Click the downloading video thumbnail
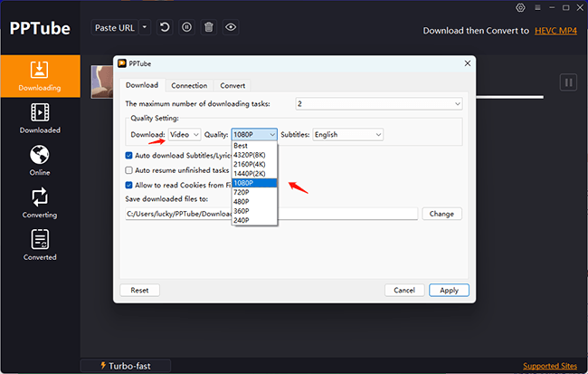The image size is (588, 374). coord(102,82)
